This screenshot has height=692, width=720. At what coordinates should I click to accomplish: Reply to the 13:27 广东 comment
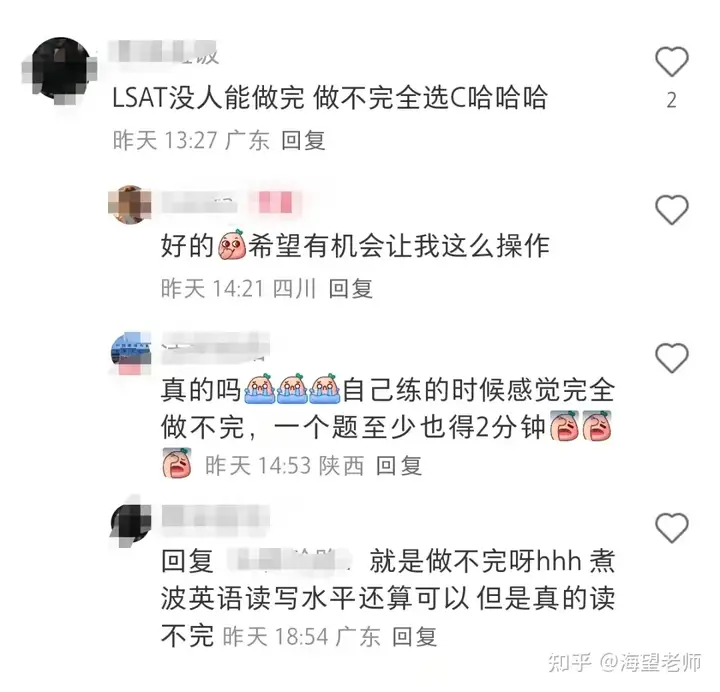(x=303, y=140)
